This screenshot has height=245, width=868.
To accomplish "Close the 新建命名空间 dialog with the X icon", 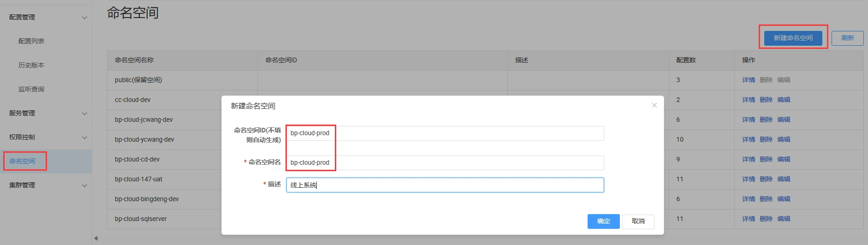I will pyautogui.click(x=654, y=105).
